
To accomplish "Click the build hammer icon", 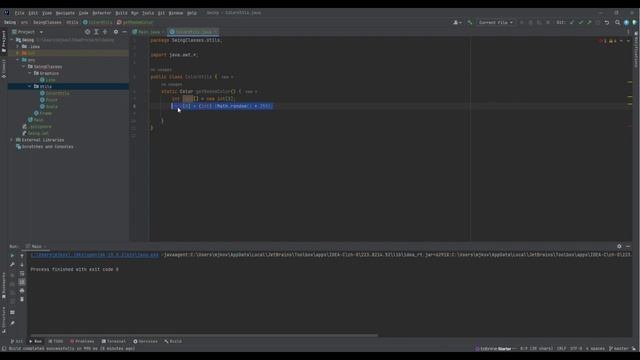I will pos(470,22).
